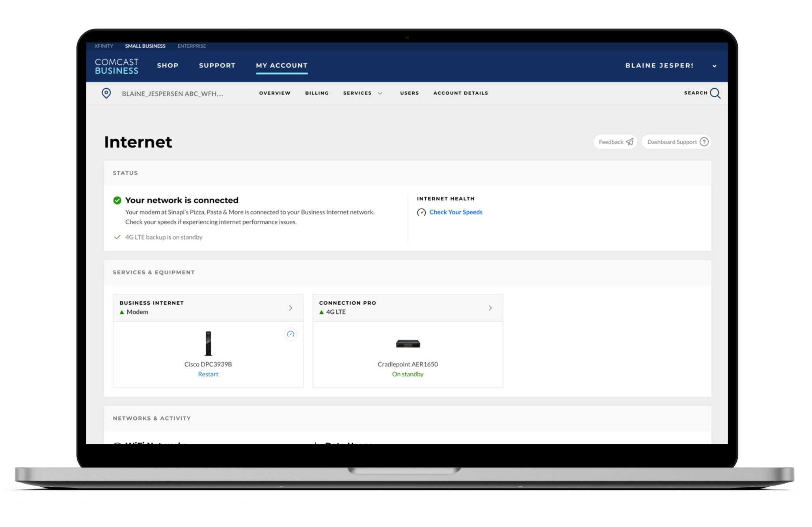Send feedback with the Feedback button
Screen dimensions: 812x527
pyautogui.click(x=615, y=142)
